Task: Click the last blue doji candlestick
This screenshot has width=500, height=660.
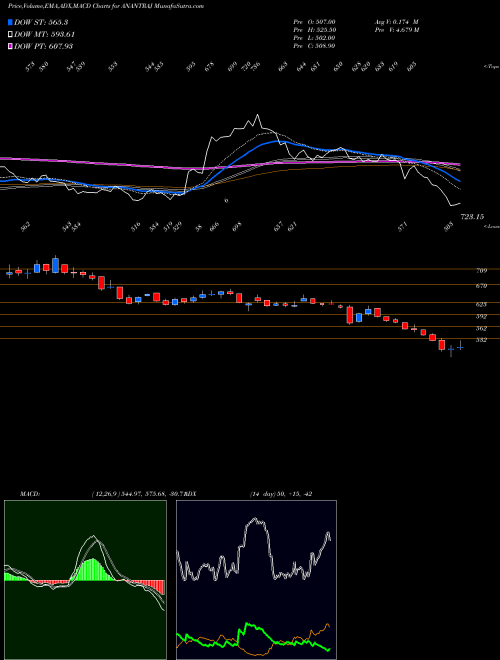Action: (460, 347)
